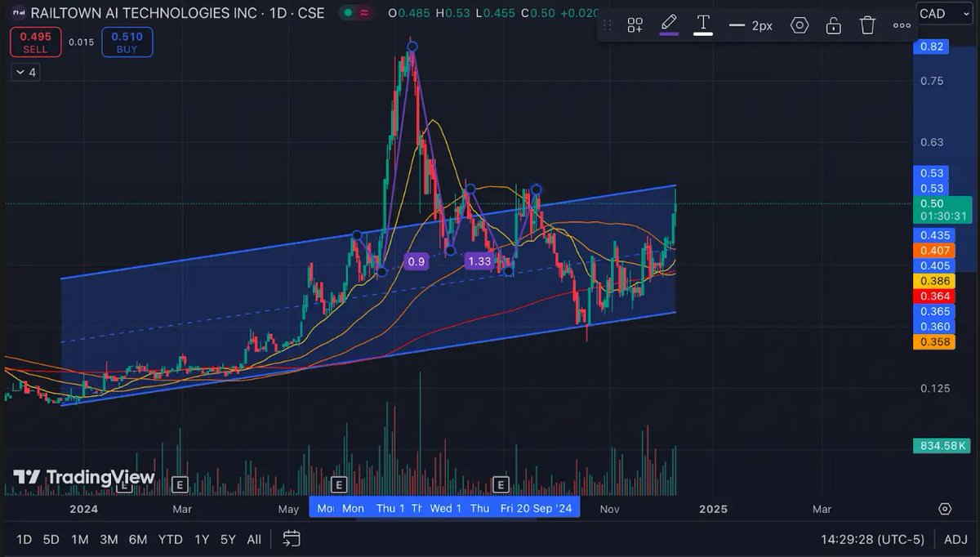The image size is (980, 557).
Task: Open the chart axis settings gear icon
Action: (x=945, y=509)
